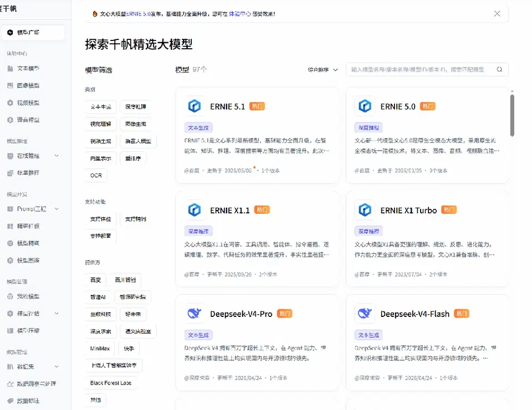This screenshot has width=532, height=410.
Task: Click the 数据洞察与处理 chart icon
Action: tap(10, 384)
